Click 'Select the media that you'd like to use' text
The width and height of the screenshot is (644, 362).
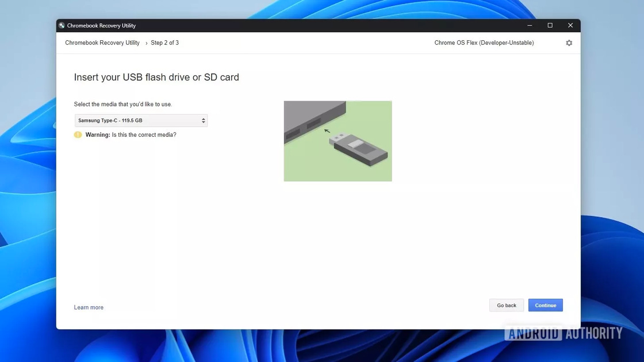(123, 104)
